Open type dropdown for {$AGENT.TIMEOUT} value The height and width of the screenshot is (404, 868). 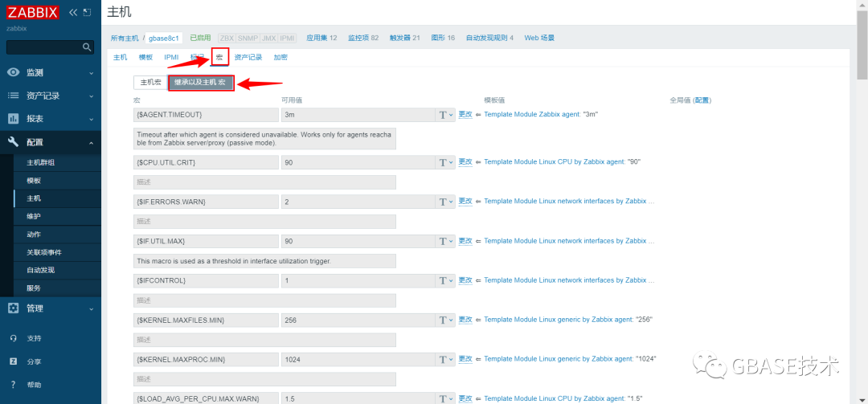(446, 115)
